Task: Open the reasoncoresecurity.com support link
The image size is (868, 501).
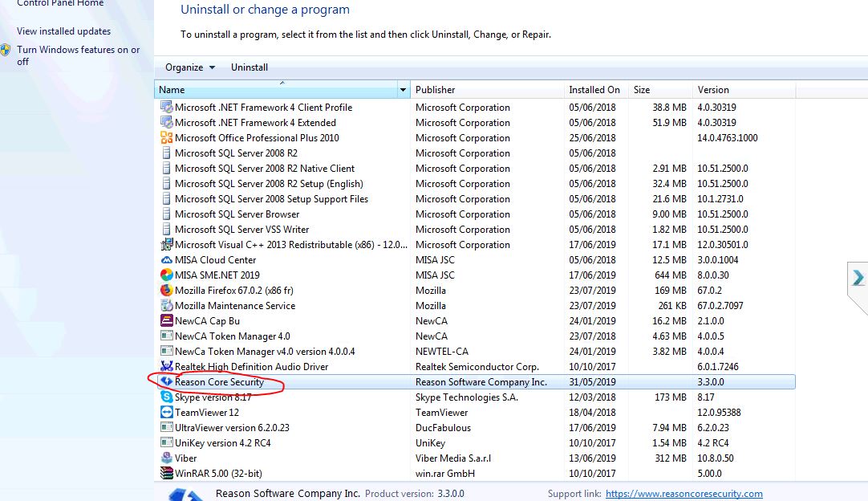Action: pyautogui.click(x=683, y=493)
